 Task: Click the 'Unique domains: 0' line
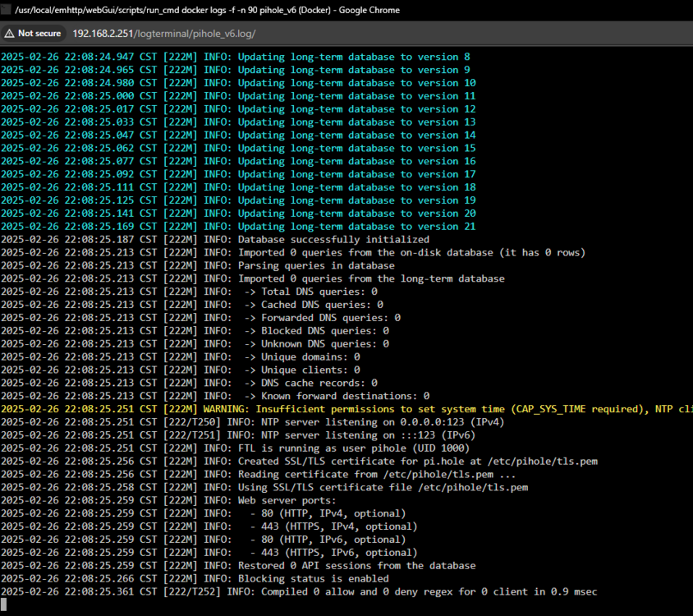point(181,356)
